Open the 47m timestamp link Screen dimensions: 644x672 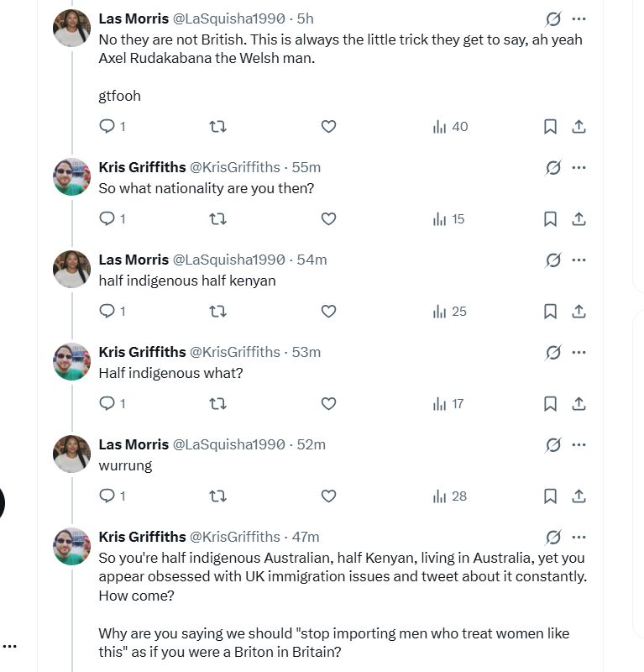click(306, 537)
